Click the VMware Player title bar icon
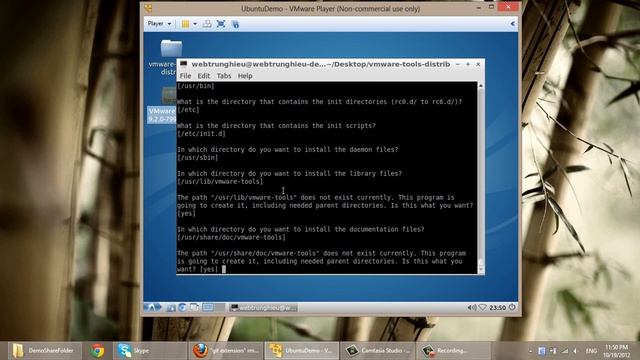 tap(148, 8)
